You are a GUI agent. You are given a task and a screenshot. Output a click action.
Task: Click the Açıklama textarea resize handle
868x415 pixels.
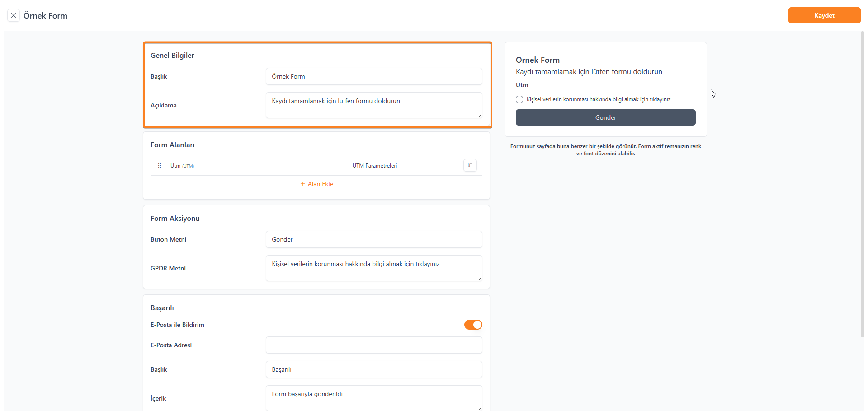point(479,116)
